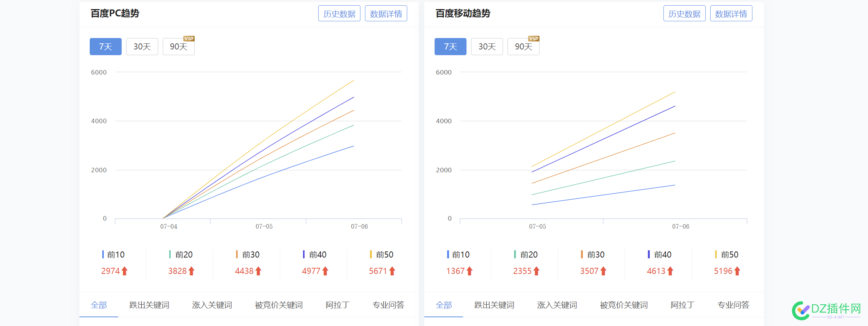Switch to 阿拉丁 tab in mobile panel

coord(682,305)
